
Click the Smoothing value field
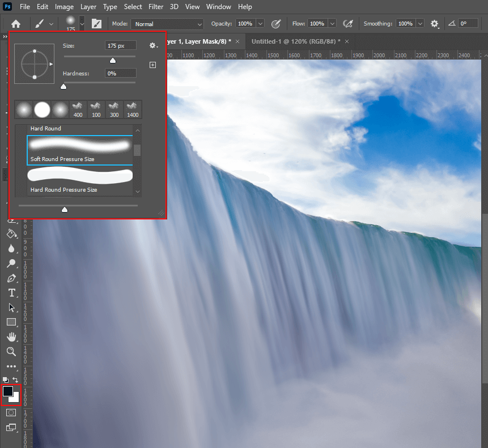click(x=406, y=24)
